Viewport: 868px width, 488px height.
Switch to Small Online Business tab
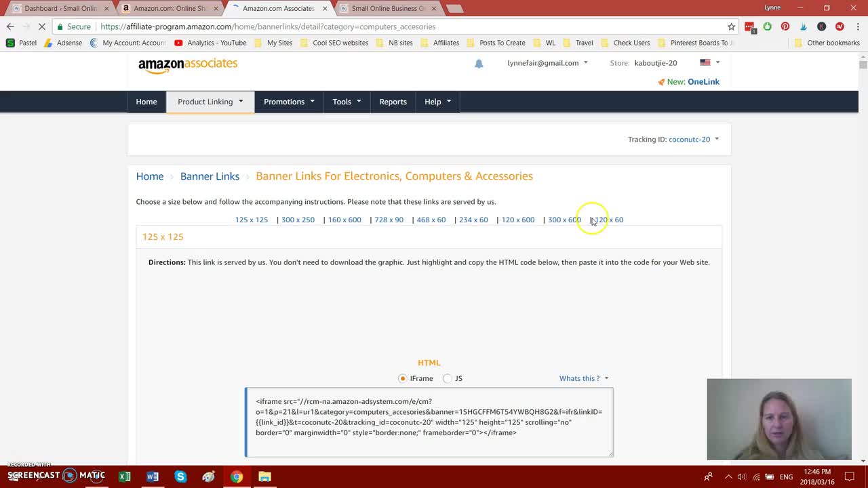coord(389,8)
